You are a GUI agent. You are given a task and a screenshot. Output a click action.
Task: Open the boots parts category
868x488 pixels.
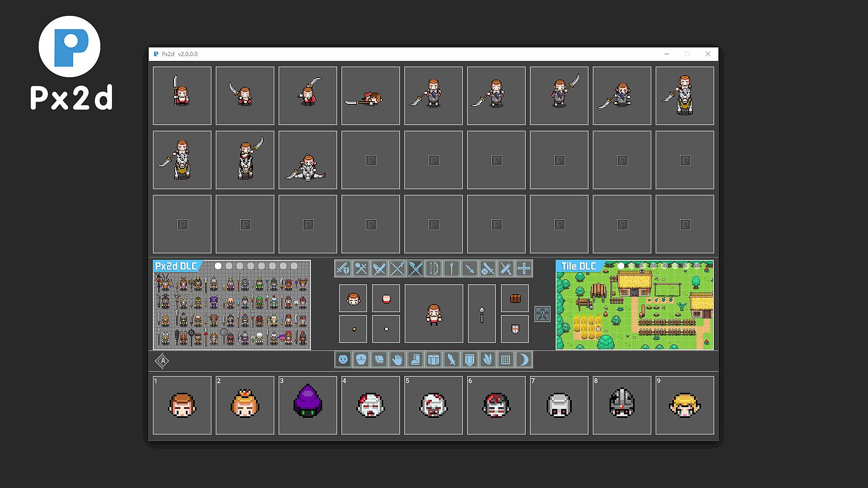[x=415, y=360]
